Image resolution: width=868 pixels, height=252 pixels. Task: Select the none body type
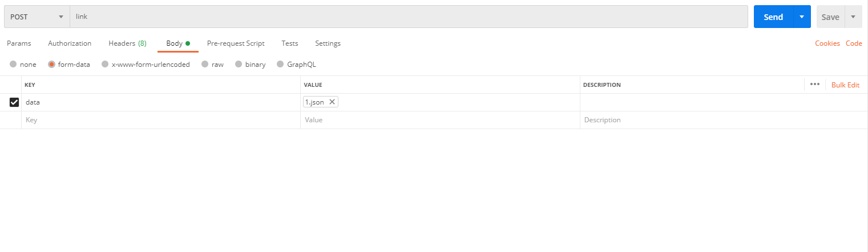coord(13,65)
